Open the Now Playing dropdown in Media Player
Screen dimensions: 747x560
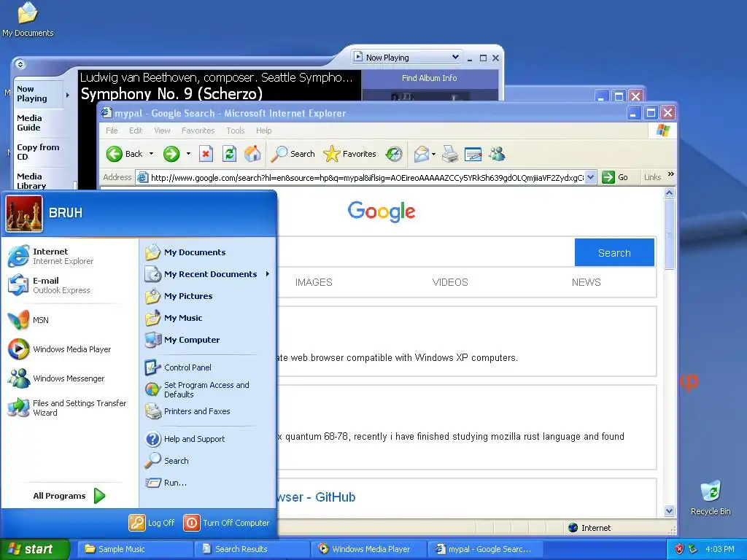455,57
